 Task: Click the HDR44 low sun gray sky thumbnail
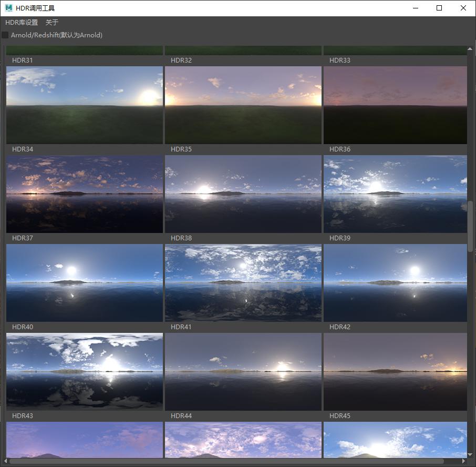243,371
